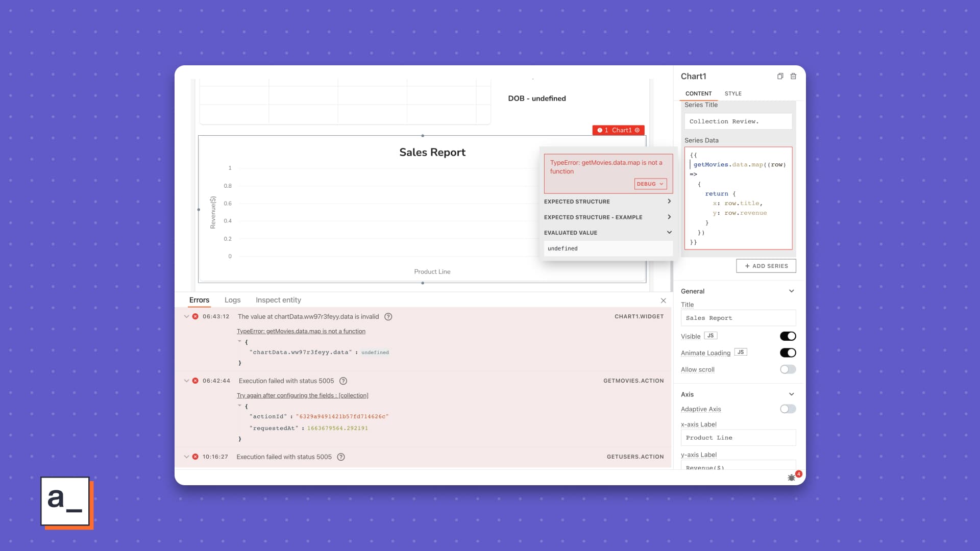Click the ADD SERIES button
The height and width of the screenshot is (551, 980).
(x=766, y=266)
